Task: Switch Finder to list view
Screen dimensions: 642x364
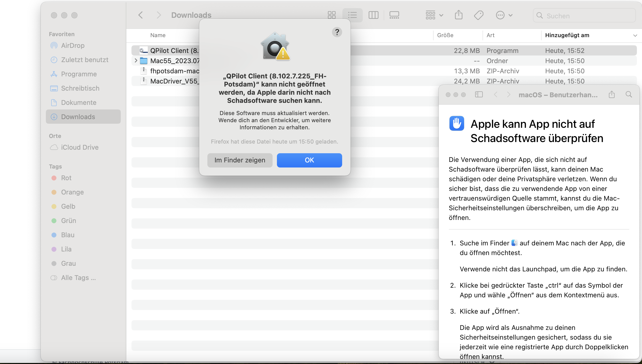Action: 352,15
